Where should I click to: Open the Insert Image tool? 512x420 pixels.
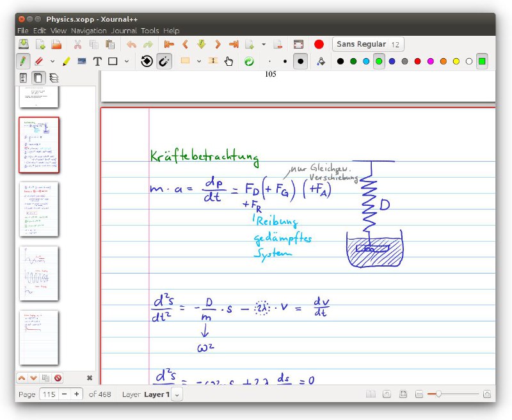[x=82, y=61]
